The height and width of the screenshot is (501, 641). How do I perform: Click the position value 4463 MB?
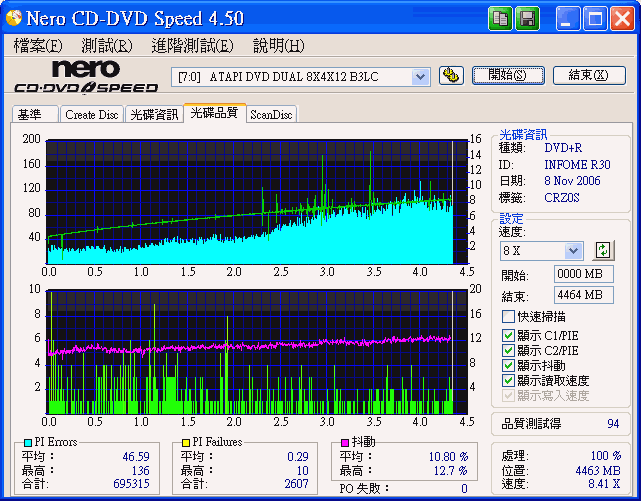[598, 471]
